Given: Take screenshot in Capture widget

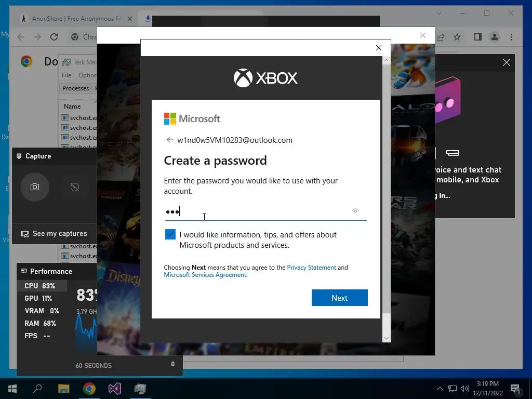Looking at the screenshot, I should coord(35,187).
